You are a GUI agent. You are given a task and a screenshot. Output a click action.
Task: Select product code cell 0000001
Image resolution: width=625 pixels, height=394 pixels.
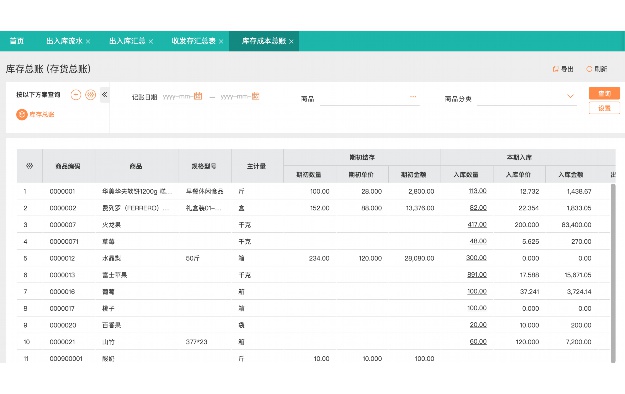coord(62,191)
